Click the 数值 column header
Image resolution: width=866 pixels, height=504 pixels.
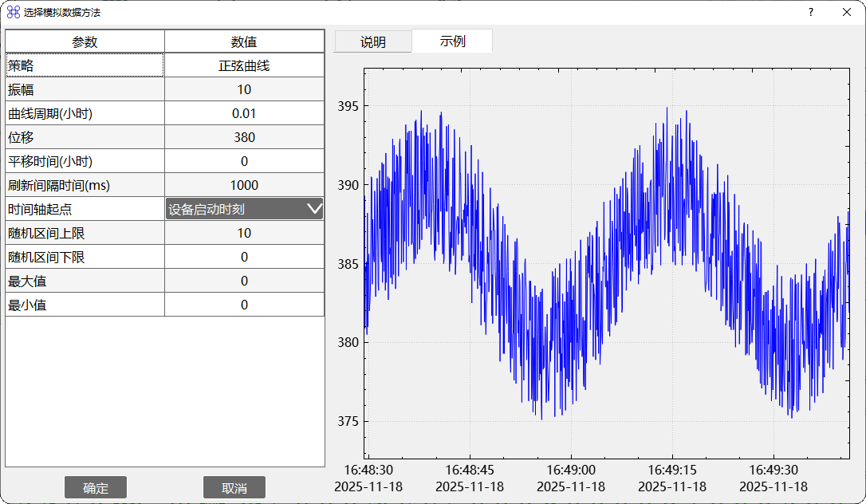(244, 42)
